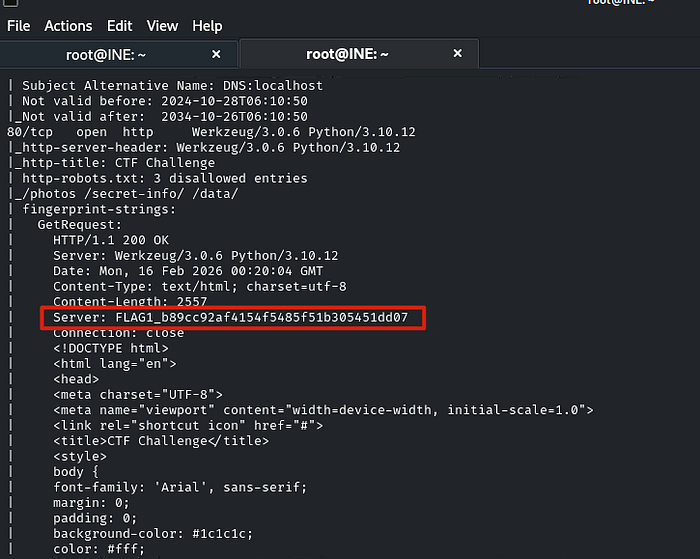The height and width of the screenshot is (559, 700).
Task: Open the Edit menu
Action: point(119,26)
